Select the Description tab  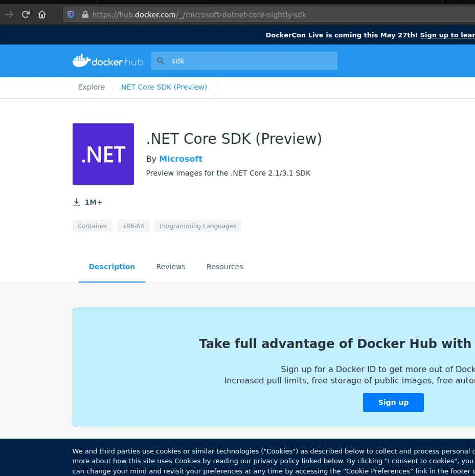111,267
